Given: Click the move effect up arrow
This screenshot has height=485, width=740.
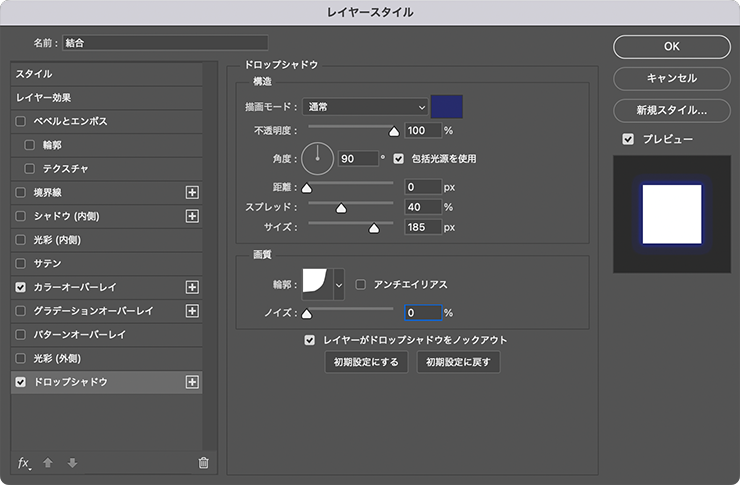Looking at the screenshot, I should [47, 463].
